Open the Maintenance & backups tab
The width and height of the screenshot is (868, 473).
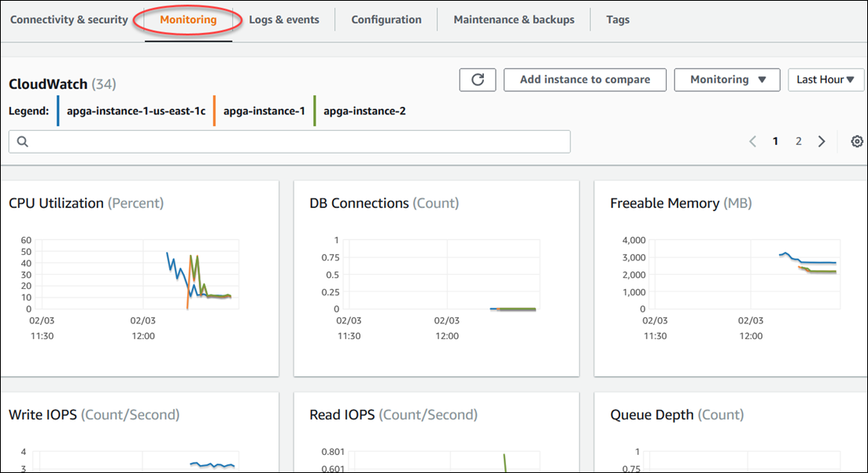pos(514,20)
